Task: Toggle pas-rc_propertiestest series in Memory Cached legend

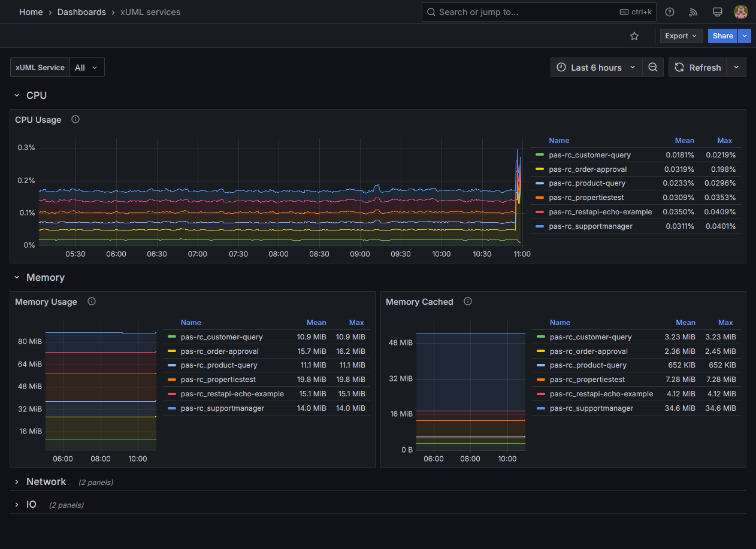Action: [x=587, y=380]
